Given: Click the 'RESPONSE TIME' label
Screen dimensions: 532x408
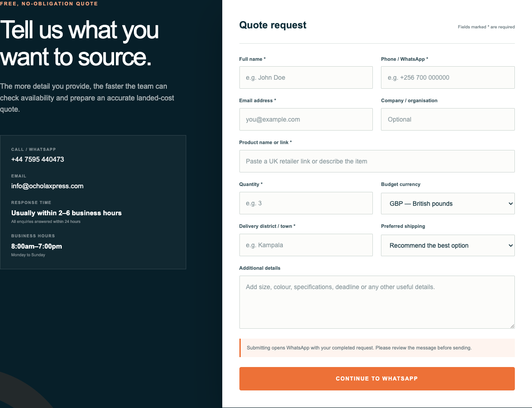Looking at the screenshot, I should [31, 203].
